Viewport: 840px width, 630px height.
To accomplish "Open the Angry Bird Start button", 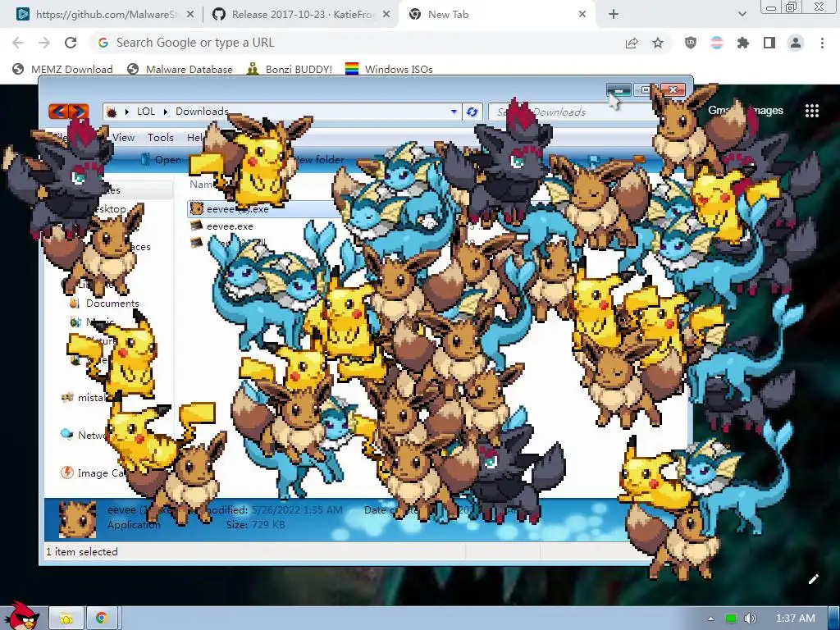I will (22, 617).
